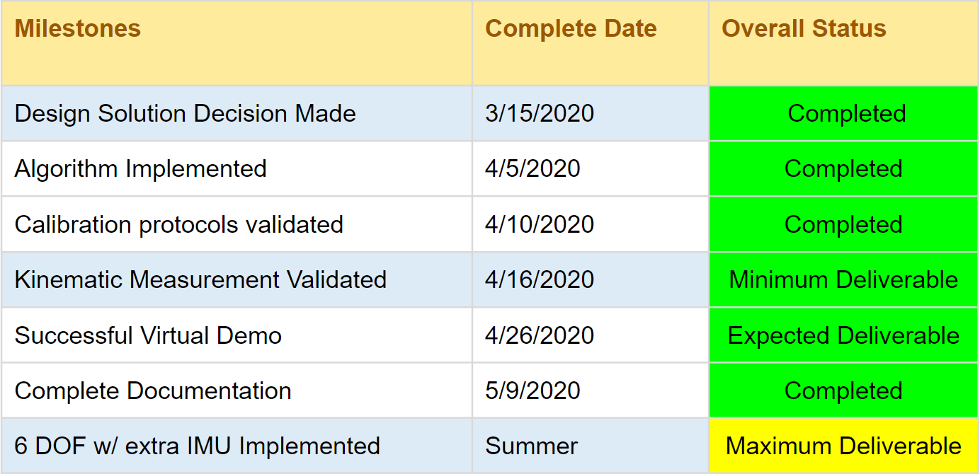Click the Successful Virtual Demo cell
980x474 pixels.
(148, 335)
